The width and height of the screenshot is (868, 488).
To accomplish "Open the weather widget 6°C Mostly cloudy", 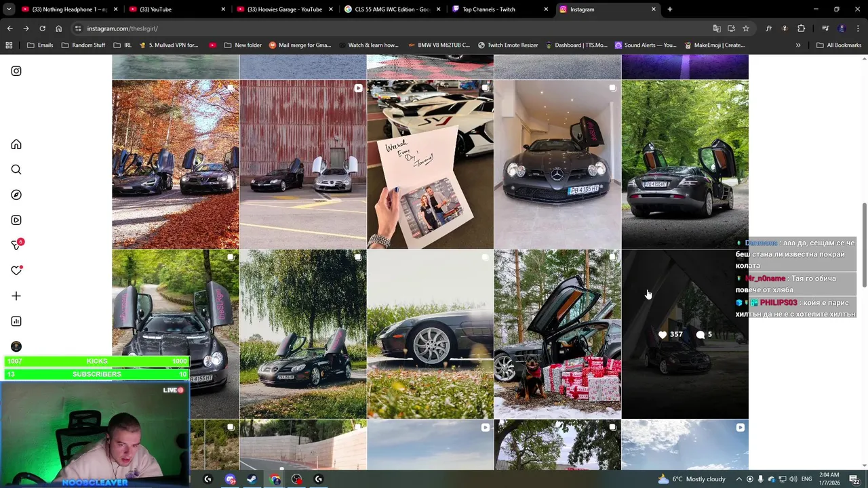I will [x=692, y=479].
